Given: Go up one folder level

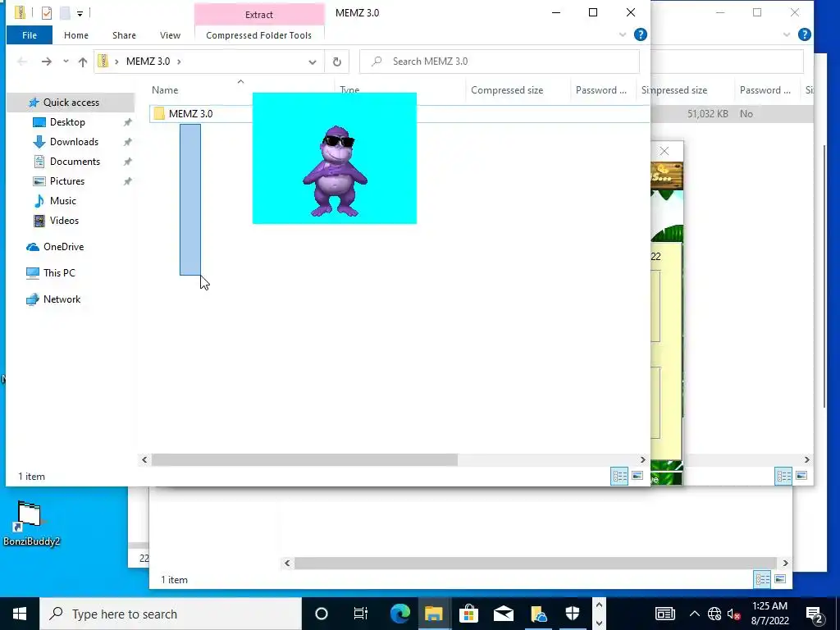Looking at the screenshot, I should (83, 62).
